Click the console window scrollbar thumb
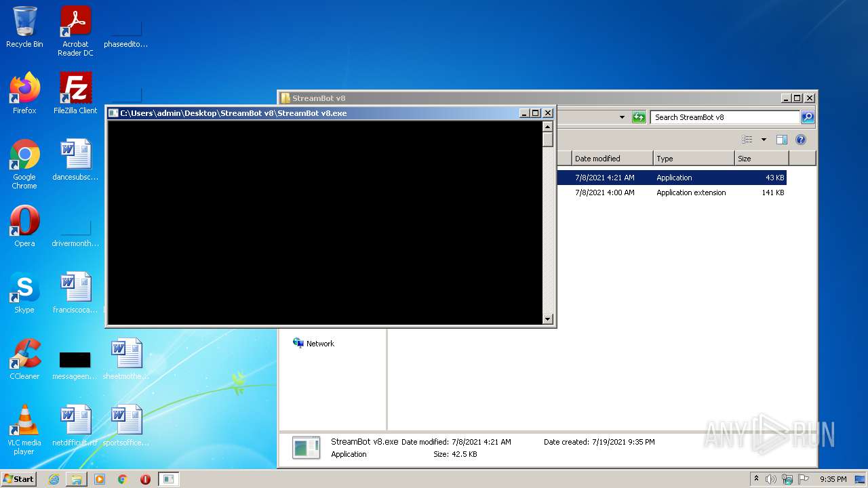 [x=548, y=140]
